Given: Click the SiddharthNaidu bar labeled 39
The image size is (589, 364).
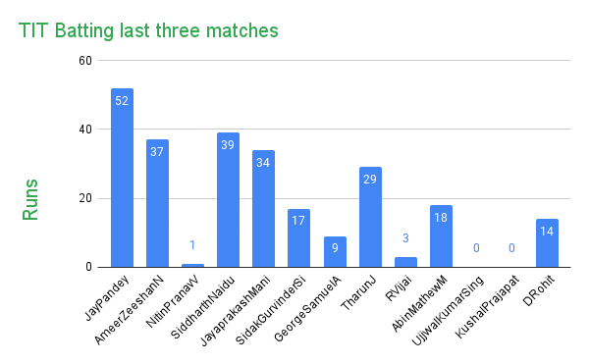Looking at the screenshot, I should coord(228,200).
